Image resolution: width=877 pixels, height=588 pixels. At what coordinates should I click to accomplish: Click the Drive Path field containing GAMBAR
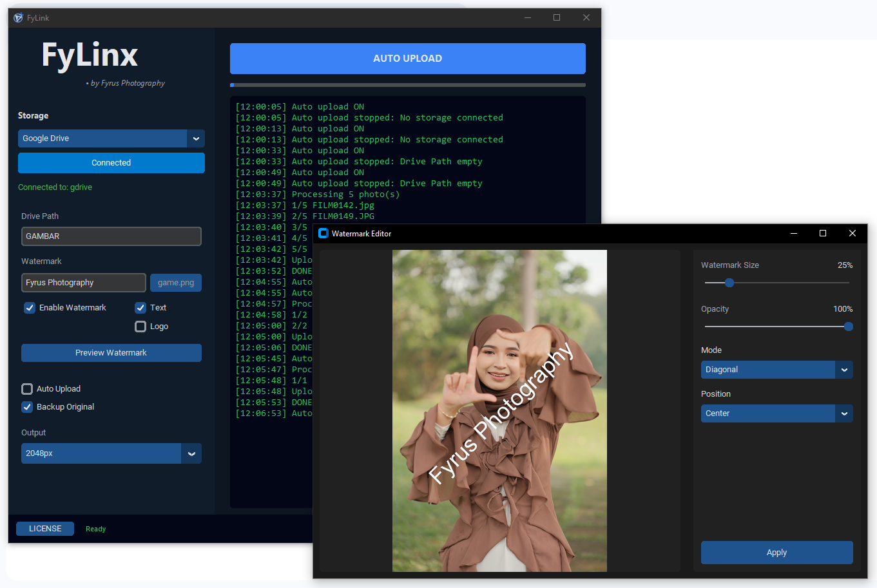coord(111,236)
